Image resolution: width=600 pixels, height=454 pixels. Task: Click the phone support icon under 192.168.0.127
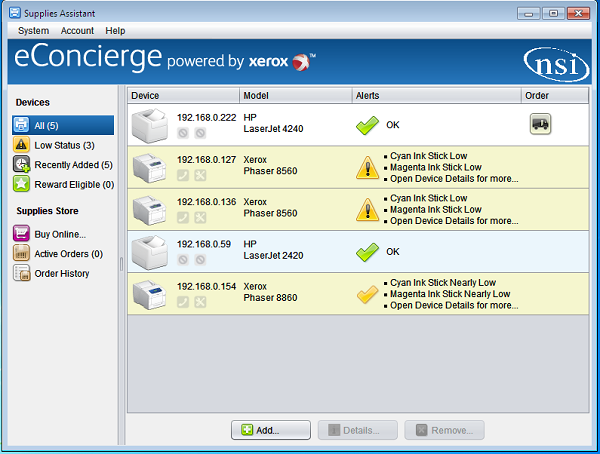[183, 175]
